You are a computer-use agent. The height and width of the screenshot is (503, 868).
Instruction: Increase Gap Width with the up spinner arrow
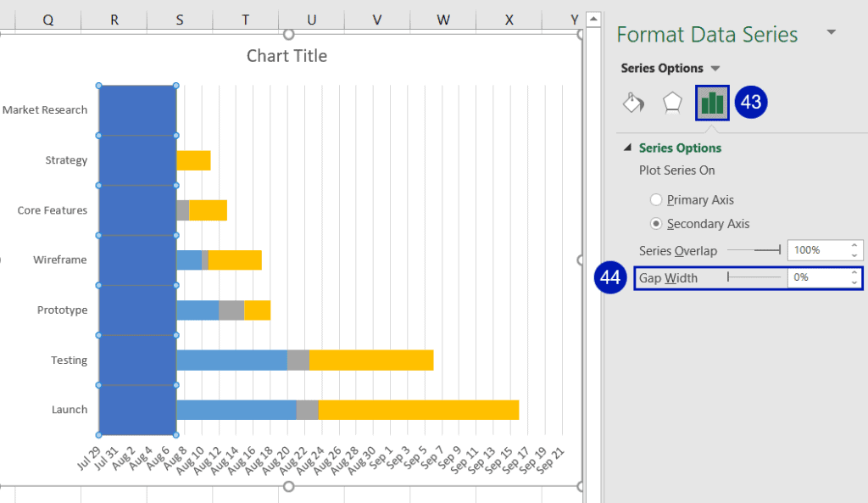pos(854,273)
